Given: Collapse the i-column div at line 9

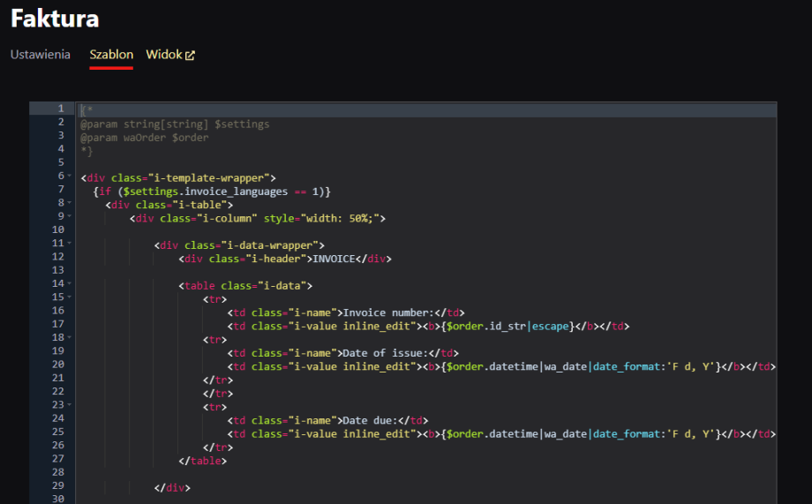Looking at the screenshot, I should (69, 215).
